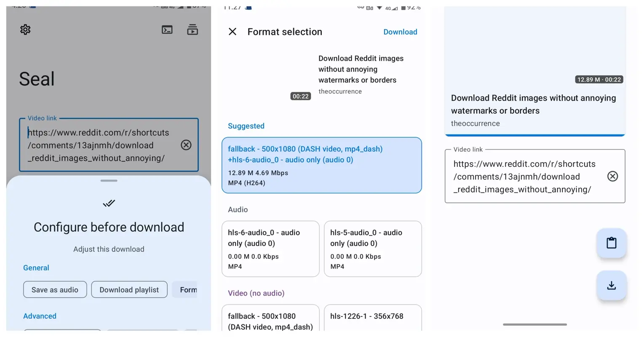Toggle the Save as audio chip
644x337 pixels.
(x=55, y=290)
